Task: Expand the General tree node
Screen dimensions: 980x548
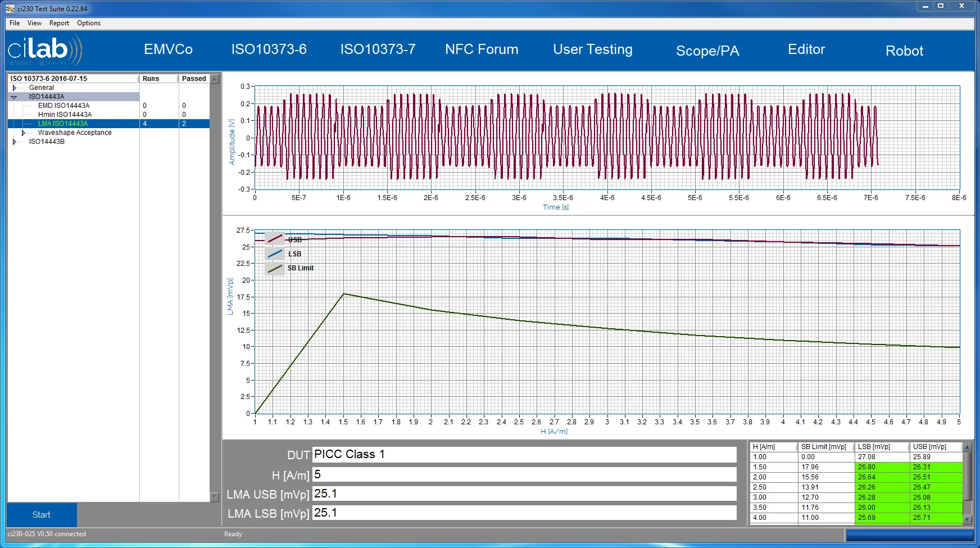Action: click(14, 88)
